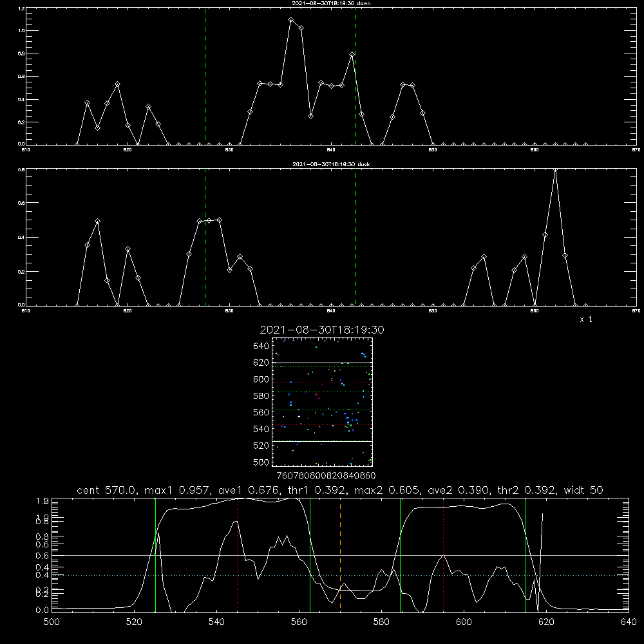Click the right green dashed line in dusk plot
The image size is (644, 644).
point(355,237)
